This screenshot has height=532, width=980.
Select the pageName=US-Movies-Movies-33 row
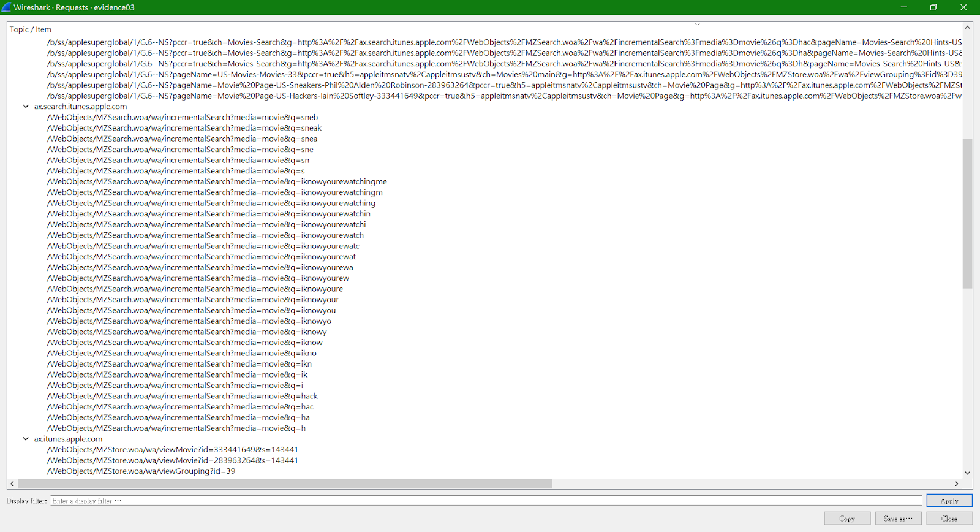[505, 74]
